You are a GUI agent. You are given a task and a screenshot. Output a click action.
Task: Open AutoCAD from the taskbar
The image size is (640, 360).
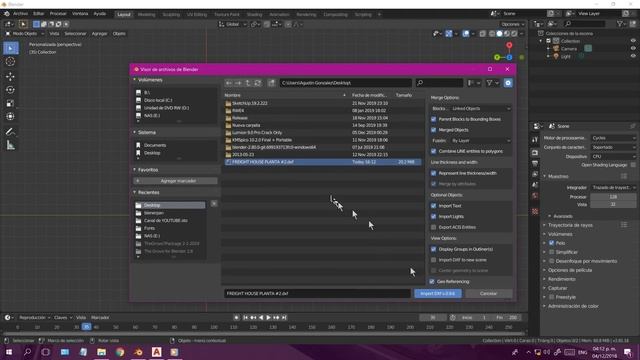tap(157, 352)
